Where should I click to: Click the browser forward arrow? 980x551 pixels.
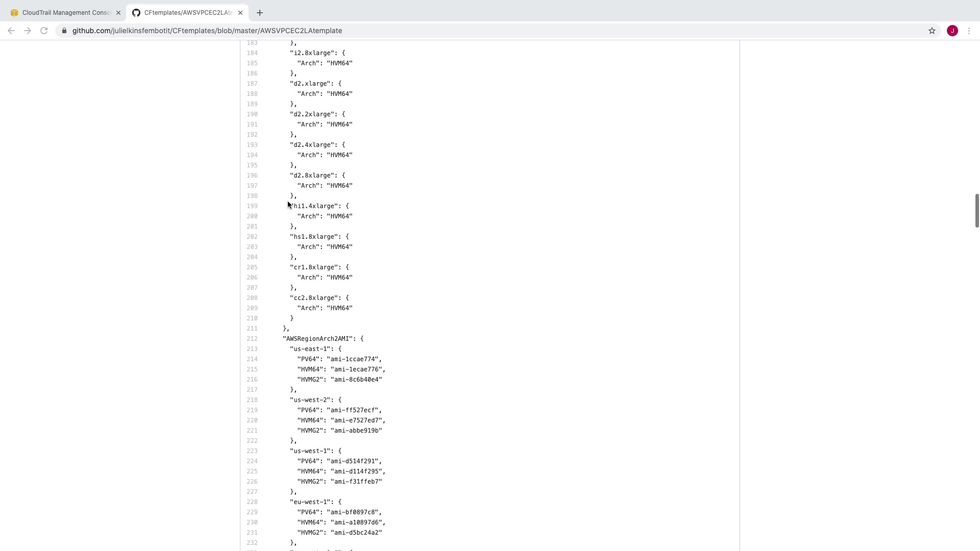[28, 31]
